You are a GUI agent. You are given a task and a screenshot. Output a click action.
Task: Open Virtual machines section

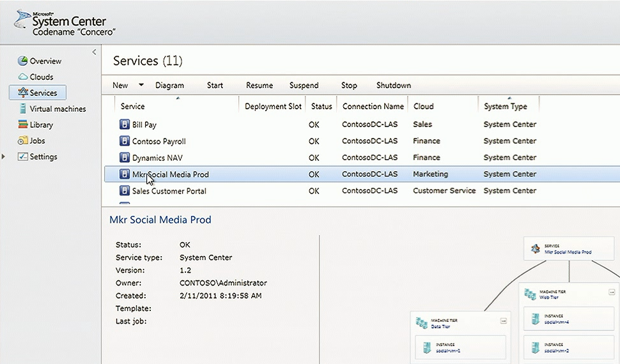coord(58,109)
